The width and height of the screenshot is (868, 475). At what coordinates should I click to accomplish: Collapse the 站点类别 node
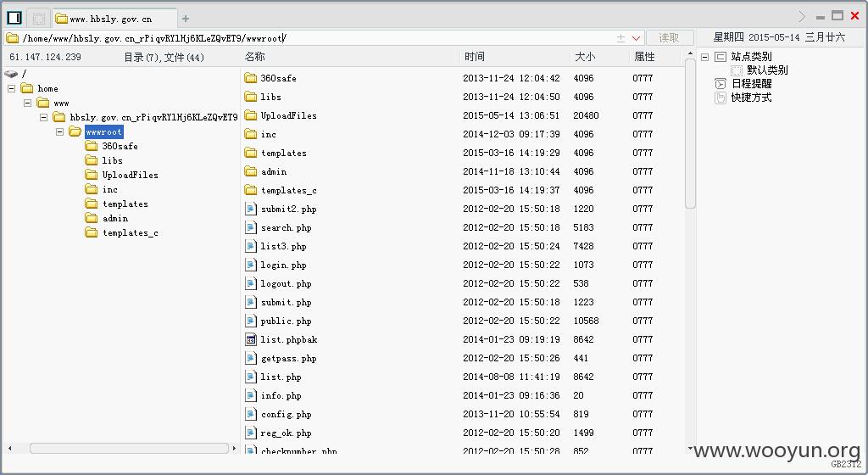pos(704,57)
